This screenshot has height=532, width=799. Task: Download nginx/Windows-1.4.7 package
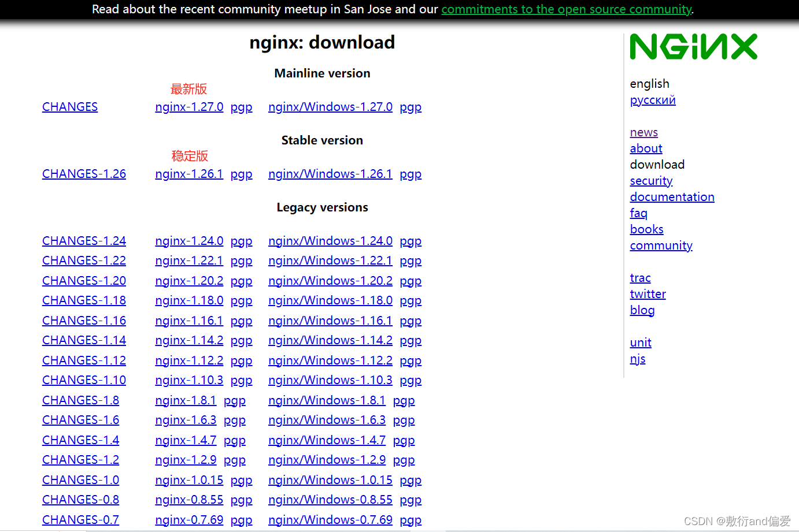(x=327, y=440)
